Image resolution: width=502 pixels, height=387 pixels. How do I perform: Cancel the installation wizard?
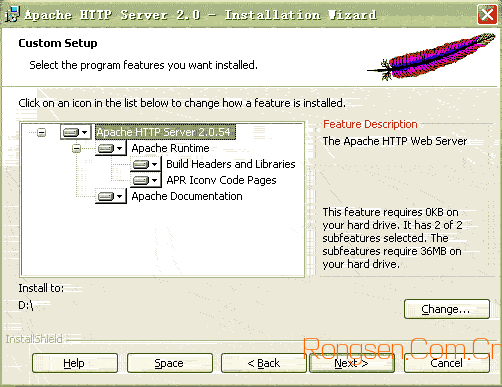(447, 363)
